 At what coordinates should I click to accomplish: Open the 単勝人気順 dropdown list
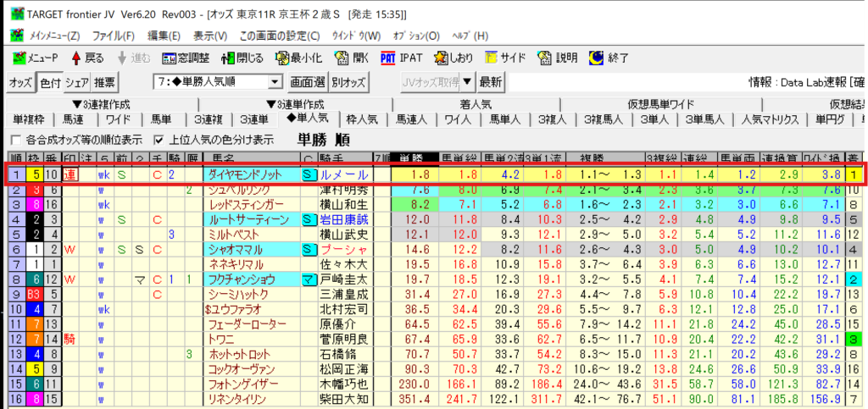[275, 82]
